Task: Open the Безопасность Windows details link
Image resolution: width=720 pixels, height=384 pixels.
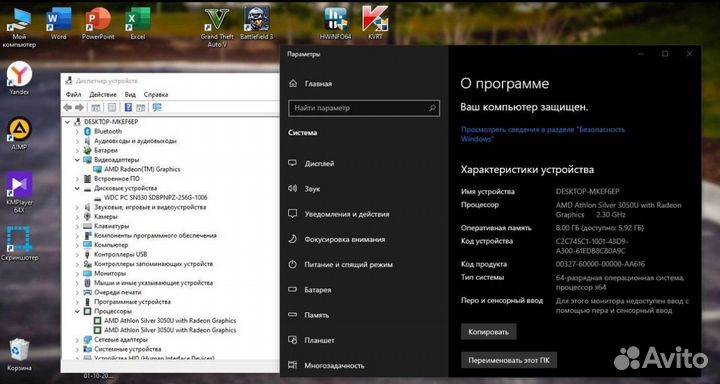Action: [x=543, y=134]
